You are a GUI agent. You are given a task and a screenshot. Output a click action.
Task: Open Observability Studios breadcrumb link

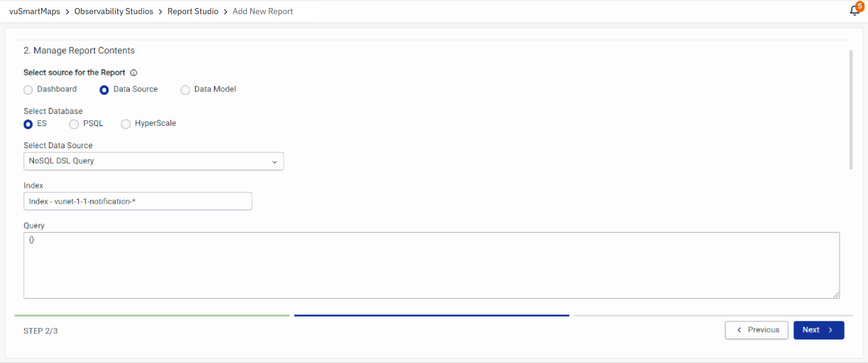[x=114, y=12]
